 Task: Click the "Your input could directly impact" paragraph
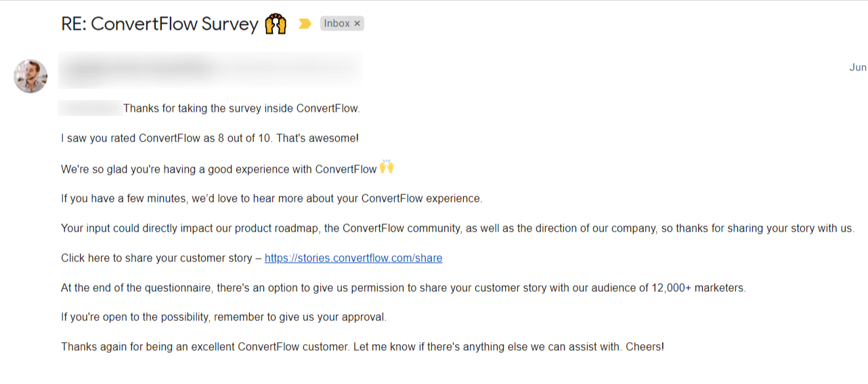click(x=457, y=228)
